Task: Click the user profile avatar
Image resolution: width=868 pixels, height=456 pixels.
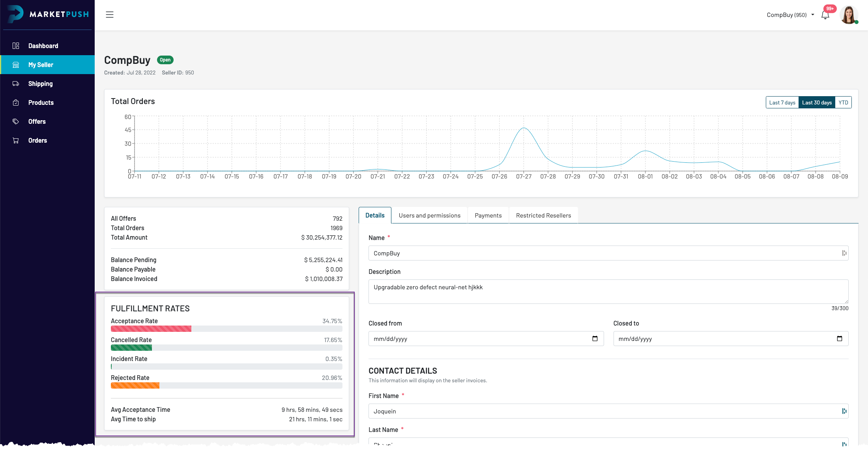Action: coord(848,15)
